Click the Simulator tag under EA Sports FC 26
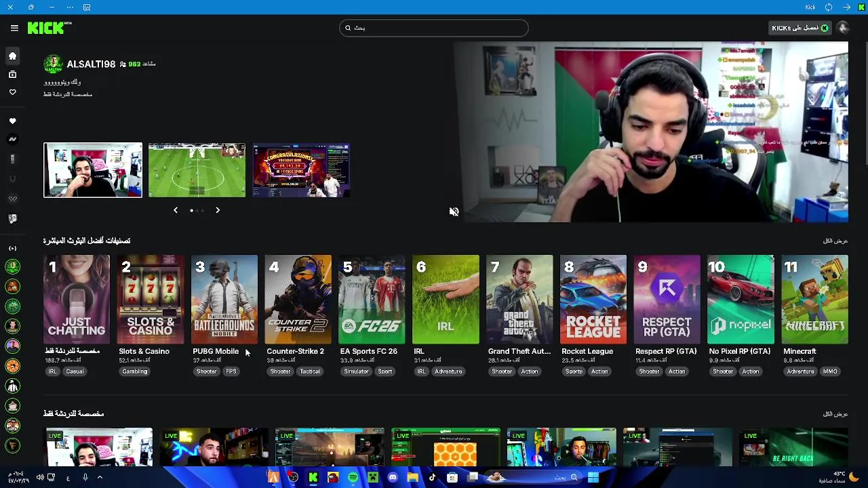Image resolution: width=868 pixels, height=488 pixels. (x=355, y=371)
